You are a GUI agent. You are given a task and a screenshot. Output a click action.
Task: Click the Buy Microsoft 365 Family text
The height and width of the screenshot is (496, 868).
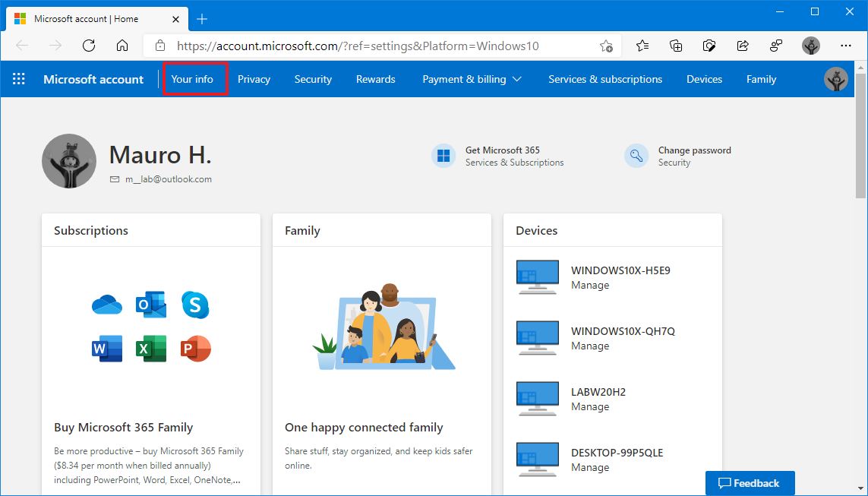coord(124,428)
